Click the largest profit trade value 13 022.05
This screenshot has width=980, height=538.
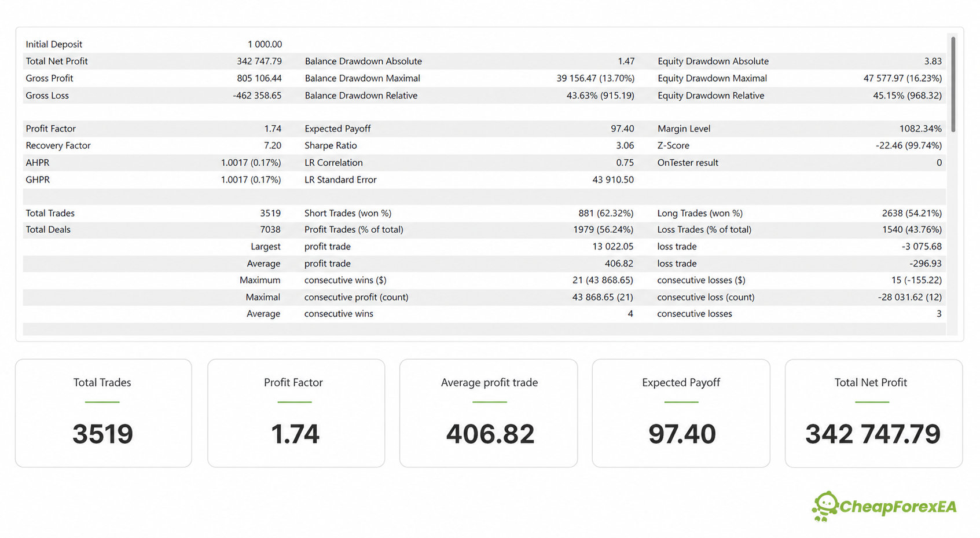click(x=612, y=246)
